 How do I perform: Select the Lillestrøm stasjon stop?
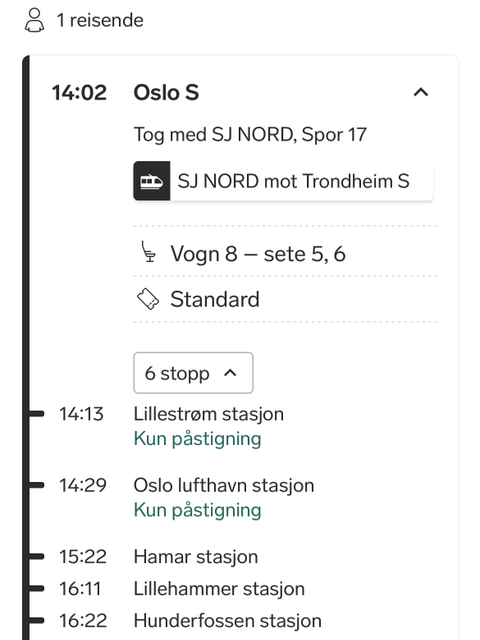point(209,414)
